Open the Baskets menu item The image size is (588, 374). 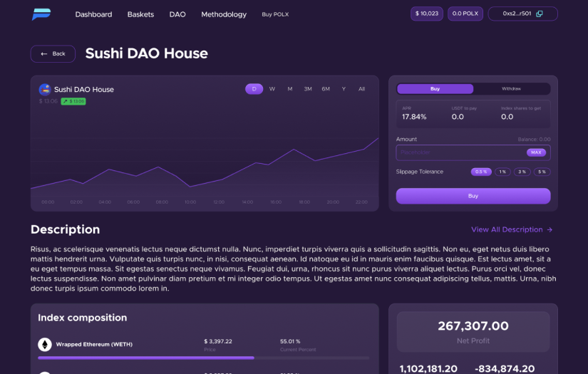coord(140,14)
